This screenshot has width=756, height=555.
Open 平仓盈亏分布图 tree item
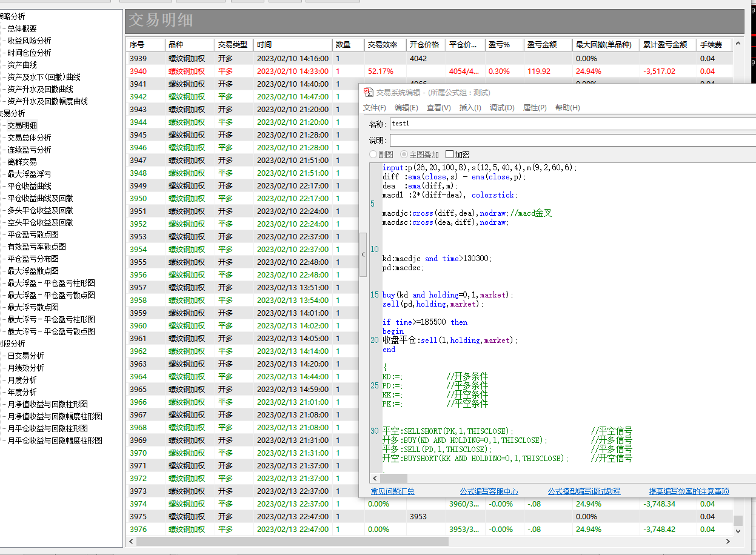click(x=33, y=259)
